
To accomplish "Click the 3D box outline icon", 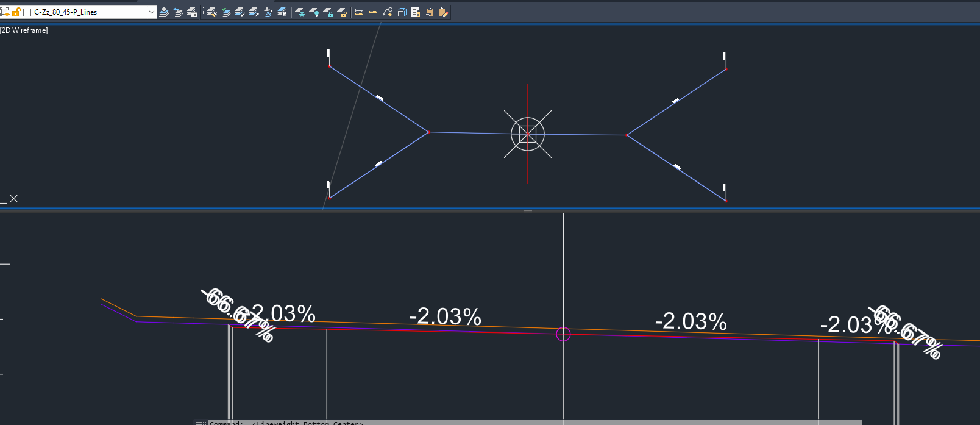I will click(402, 12).
